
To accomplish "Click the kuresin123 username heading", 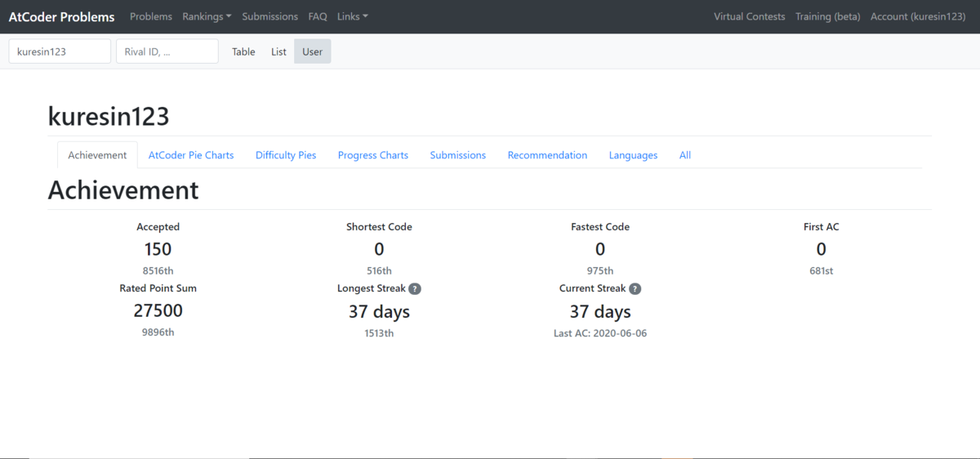I will [x=109, y=116].
